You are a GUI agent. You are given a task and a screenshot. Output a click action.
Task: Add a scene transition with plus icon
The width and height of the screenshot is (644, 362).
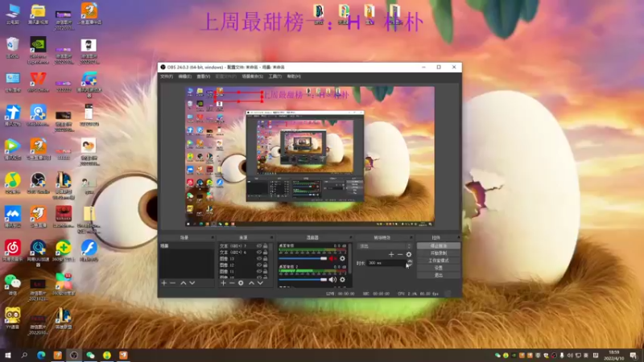[x=391, y=254]
